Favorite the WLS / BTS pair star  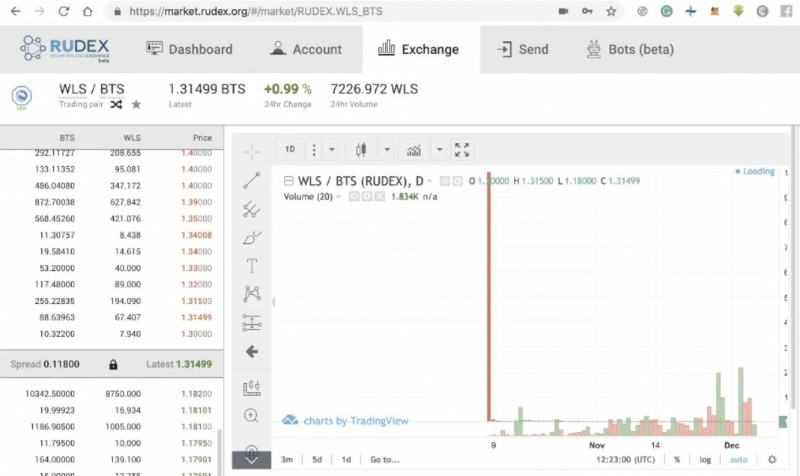click(136, 105)
